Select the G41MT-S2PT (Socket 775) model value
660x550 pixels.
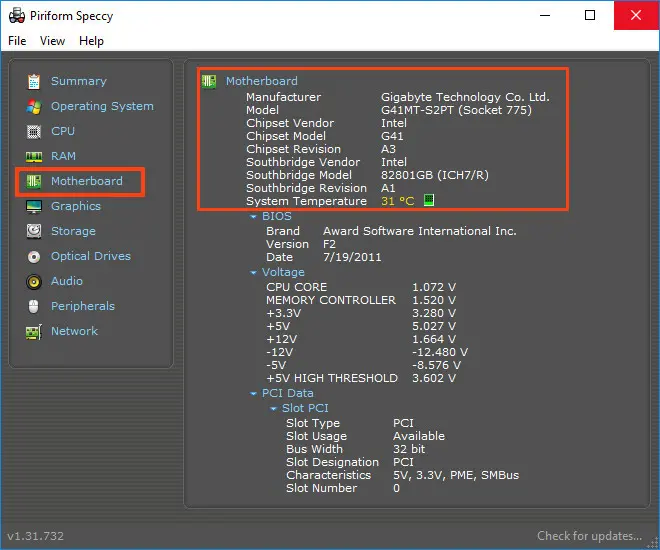click(456, 110)
